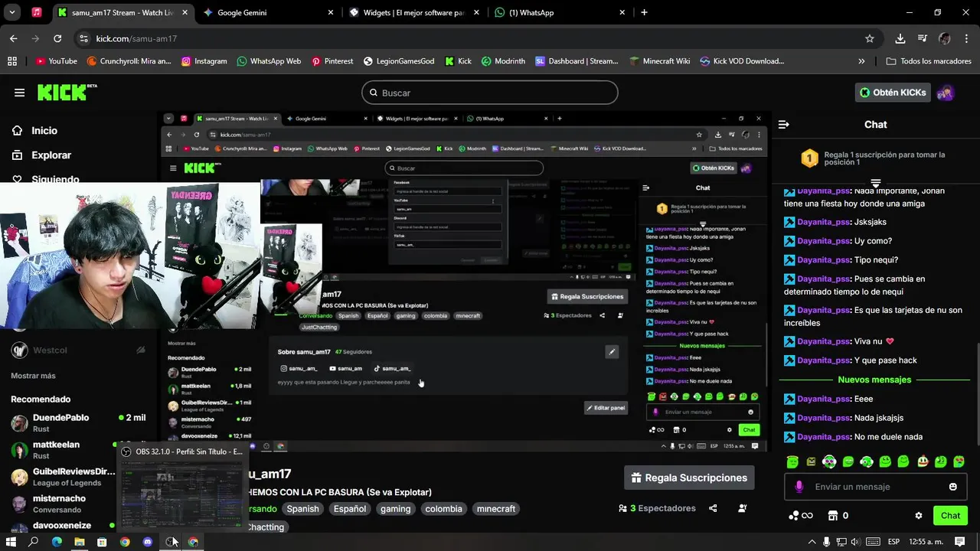Image resolution: width=980 pixels, height=551 pixels.
Task: Switch to the Google Gemini tab
Action: (269, 12)
